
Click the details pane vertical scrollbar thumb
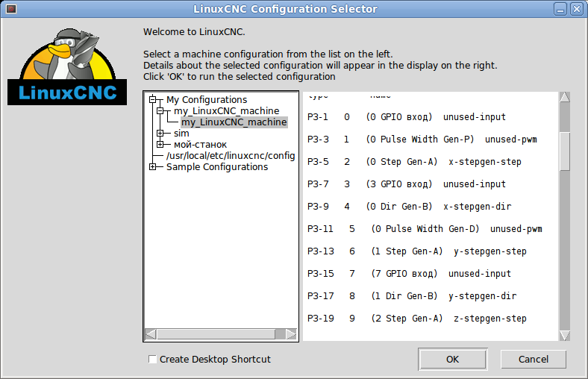coord(565,151)
